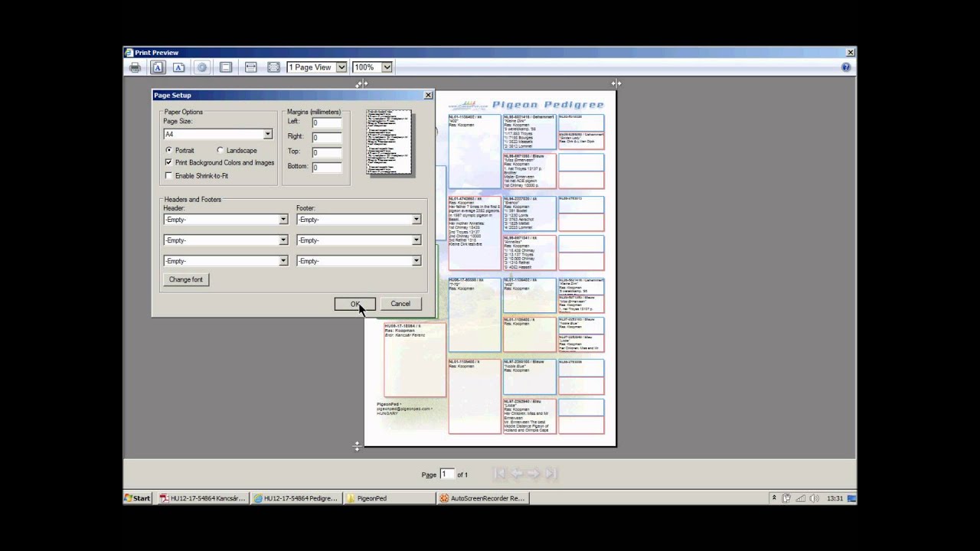The image size is (980, 551).
Task: Check Enable Shrink-to-Fit checkbox
Action: pyautogui.click(x=168, y=176)
